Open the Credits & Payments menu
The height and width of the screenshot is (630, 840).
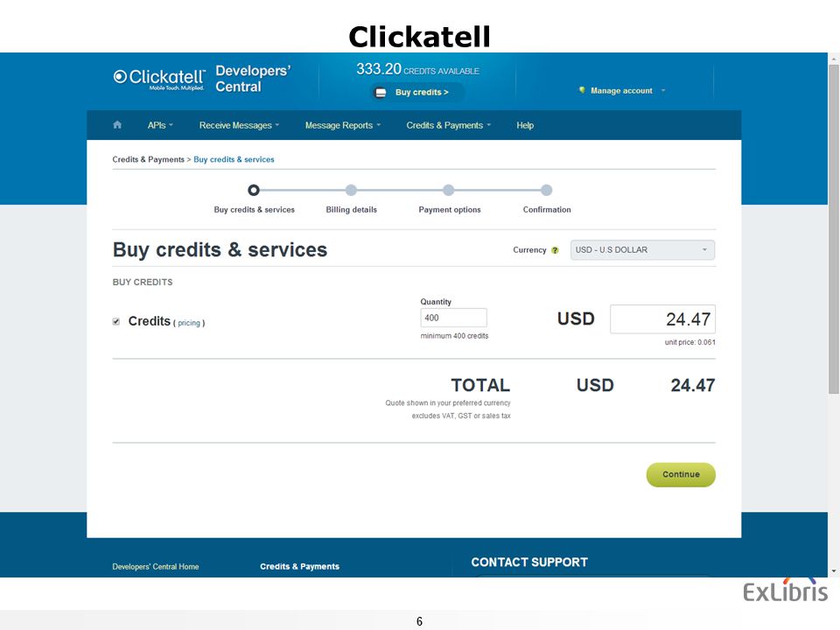[x=448, y=125]
